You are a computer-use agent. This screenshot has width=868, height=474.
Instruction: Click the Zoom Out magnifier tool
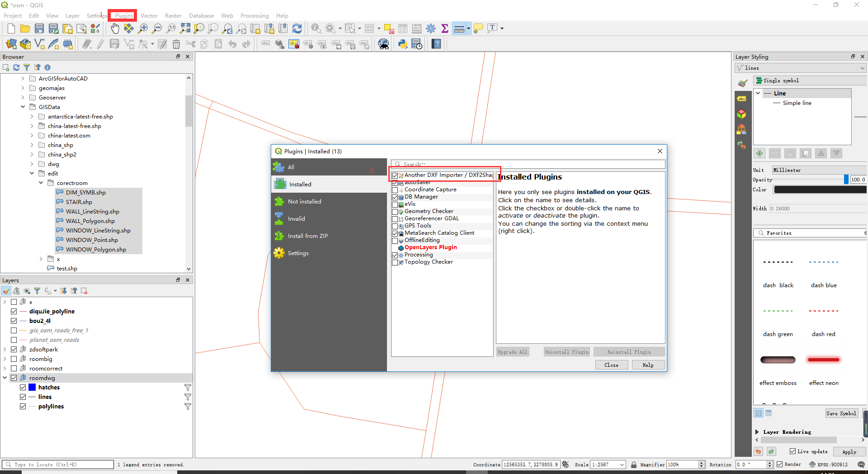tap(157, 29)
